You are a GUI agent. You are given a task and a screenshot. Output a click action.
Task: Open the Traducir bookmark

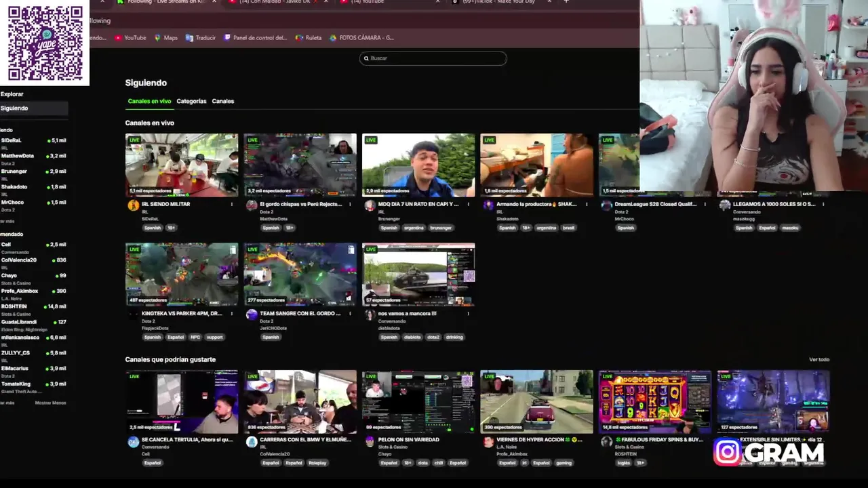(x=201, y=38)
